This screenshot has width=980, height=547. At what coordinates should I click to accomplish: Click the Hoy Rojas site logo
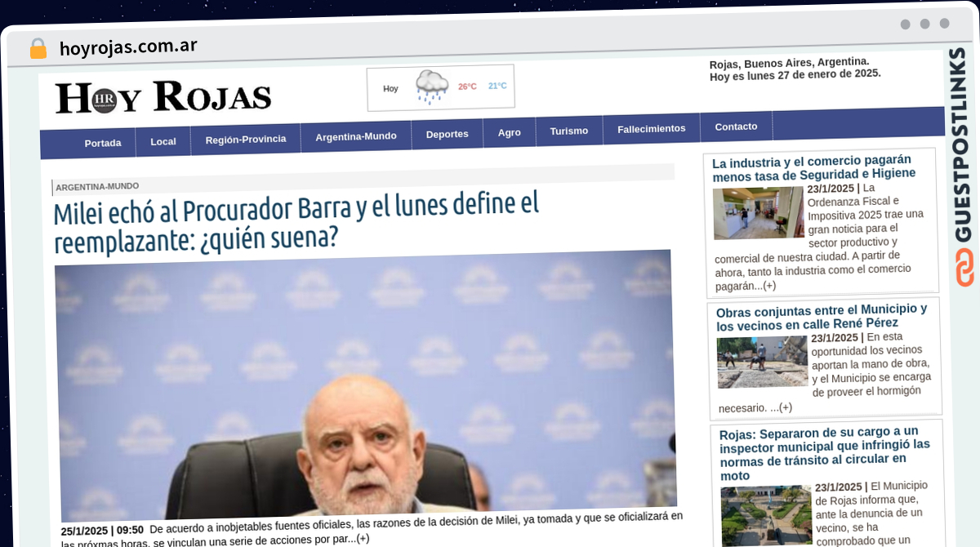[163, 97]
